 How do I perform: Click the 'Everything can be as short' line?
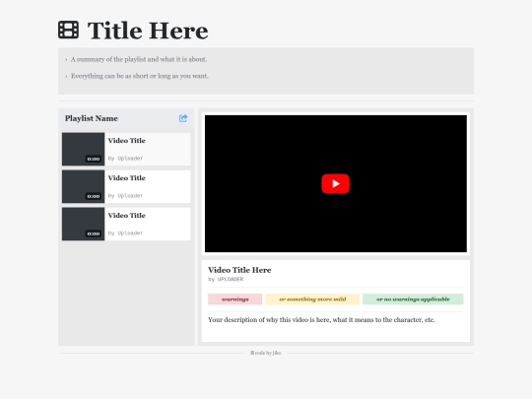tap(140, 76)
